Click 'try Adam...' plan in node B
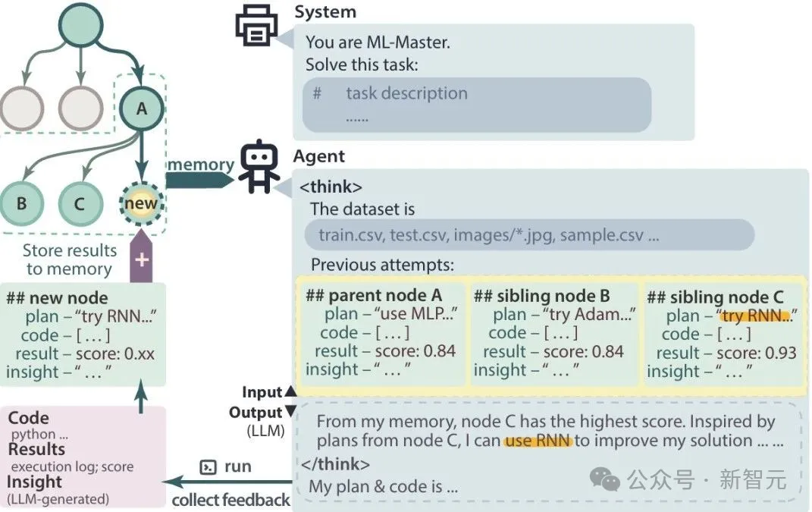 coord(589,315)
